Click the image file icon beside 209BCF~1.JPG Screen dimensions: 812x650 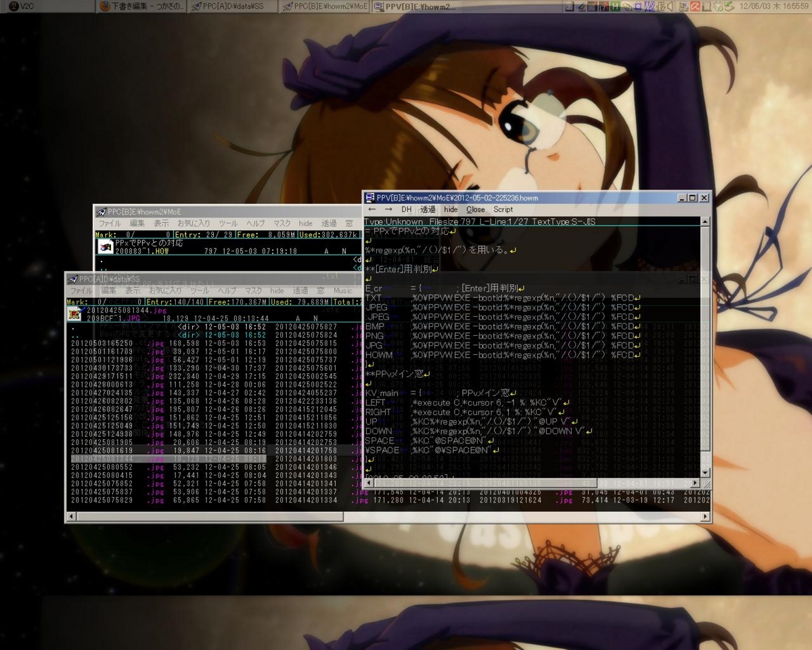click(x=74, y=314)
